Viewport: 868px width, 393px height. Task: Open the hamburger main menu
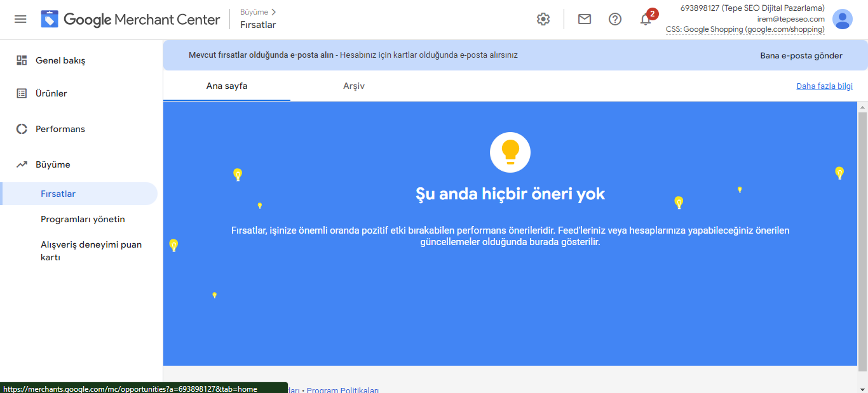[x=20, y=19]
